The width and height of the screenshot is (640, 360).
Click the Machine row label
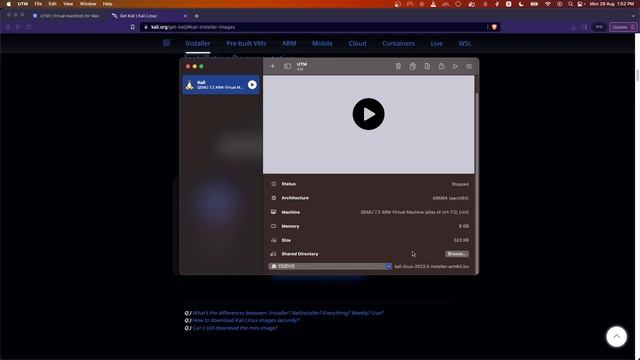(x=291, y=212)
